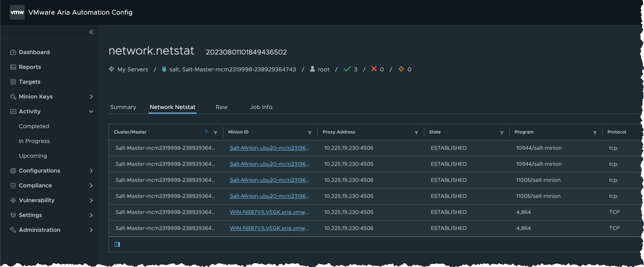Screen dimensions: 644x267
Task: Open filter for Proxy Address column
Action: coord(416,133)
